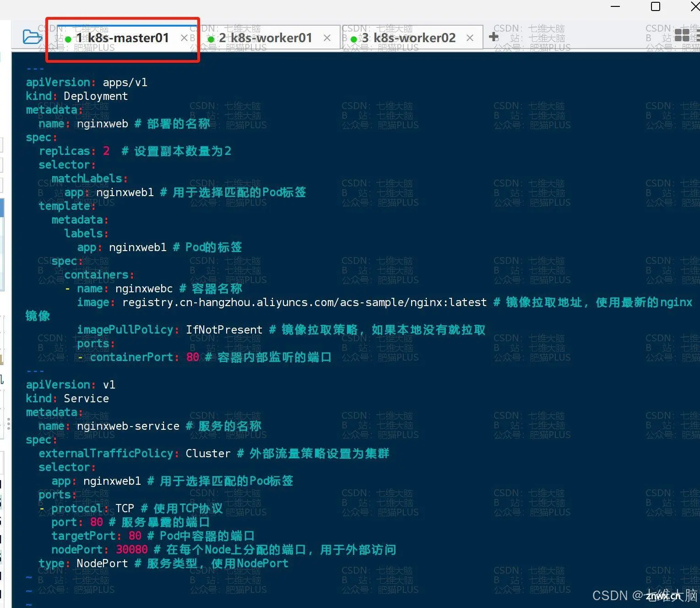This screenshot has width=700, height=608.
Task: Click the 'kind: Service' line
Action: [67, 399]
